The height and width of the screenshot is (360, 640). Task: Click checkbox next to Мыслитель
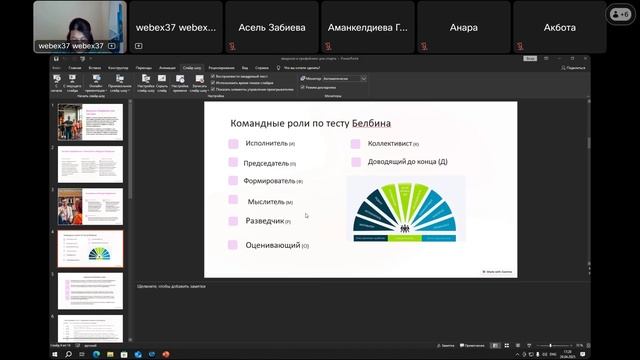pos(233,200)
